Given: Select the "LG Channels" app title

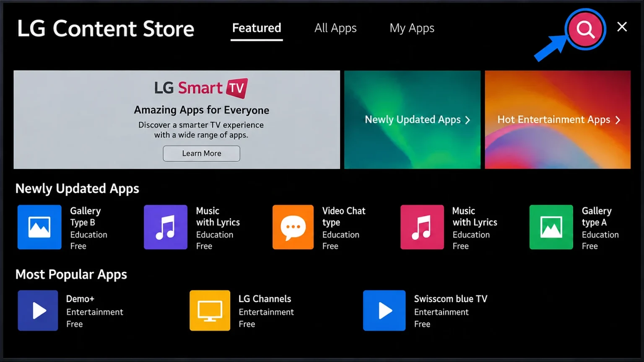Looking at the screenshot, I should (x=265, y=299).
